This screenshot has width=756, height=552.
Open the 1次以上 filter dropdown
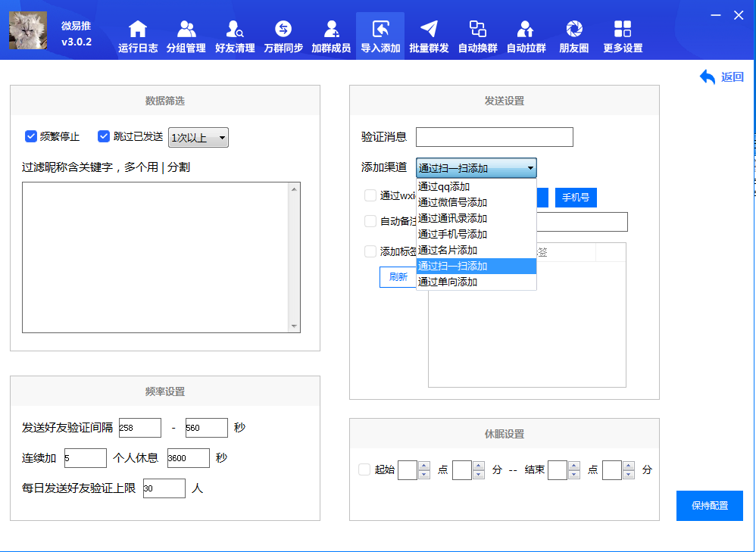(198, 137)
